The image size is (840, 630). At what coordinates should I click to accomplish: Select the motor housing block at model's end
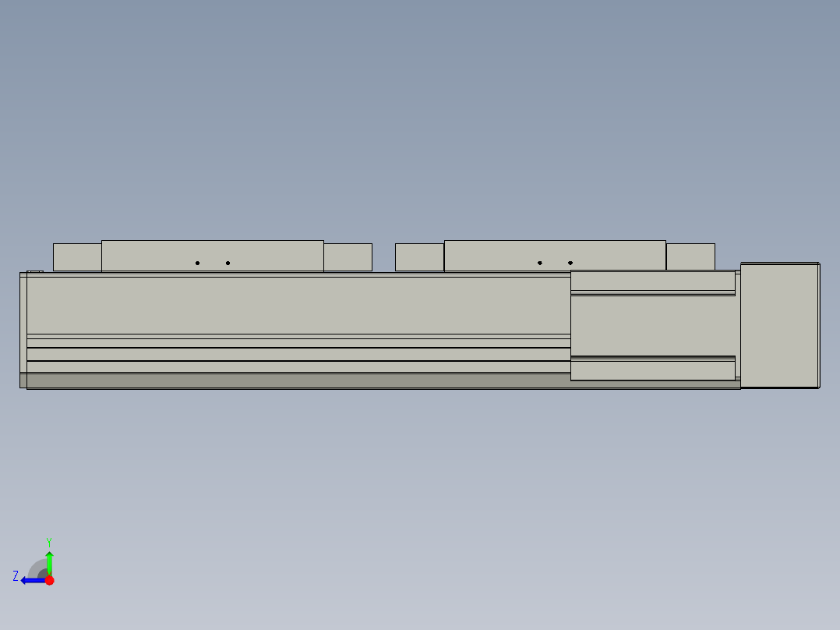(780, 325)
